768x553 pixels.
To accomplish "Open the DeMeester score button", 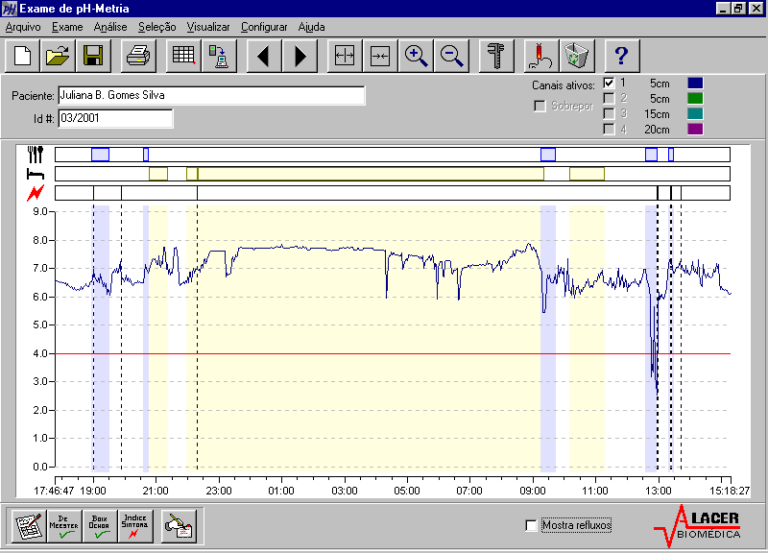I will 62,524.
